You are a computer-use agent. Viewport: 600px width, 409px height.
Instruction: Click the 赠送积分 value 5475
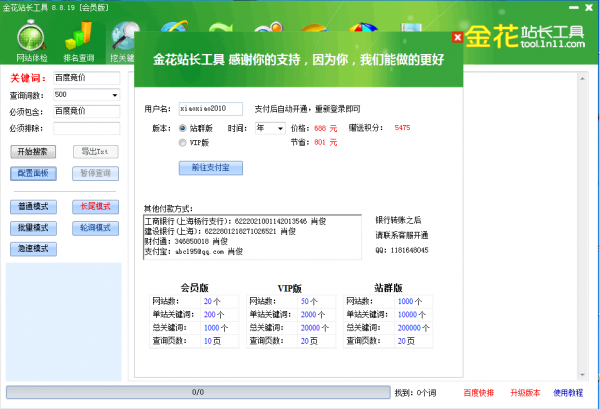click(x=402, y=128)
